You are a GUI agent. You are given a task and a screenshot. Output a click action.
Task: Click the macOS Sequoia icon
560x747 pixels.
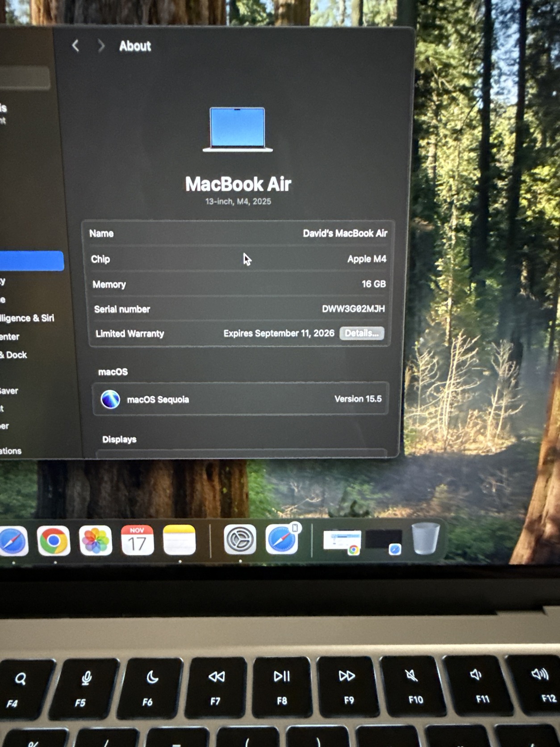click(x=110, y=399)
